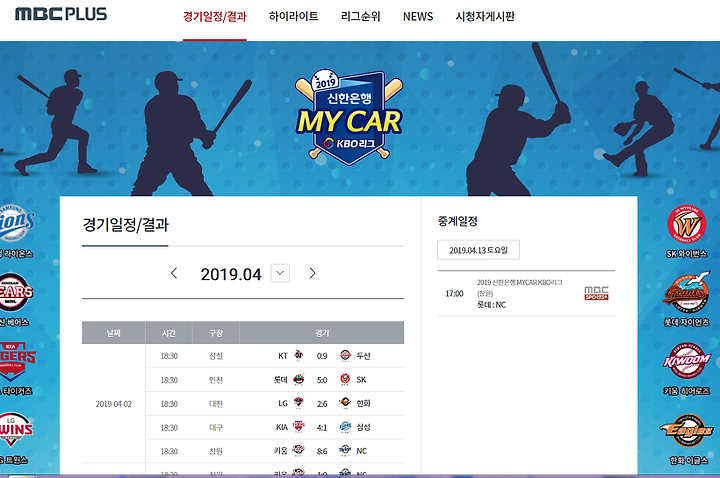Open the 하이라이트 menu

(293, 17)
